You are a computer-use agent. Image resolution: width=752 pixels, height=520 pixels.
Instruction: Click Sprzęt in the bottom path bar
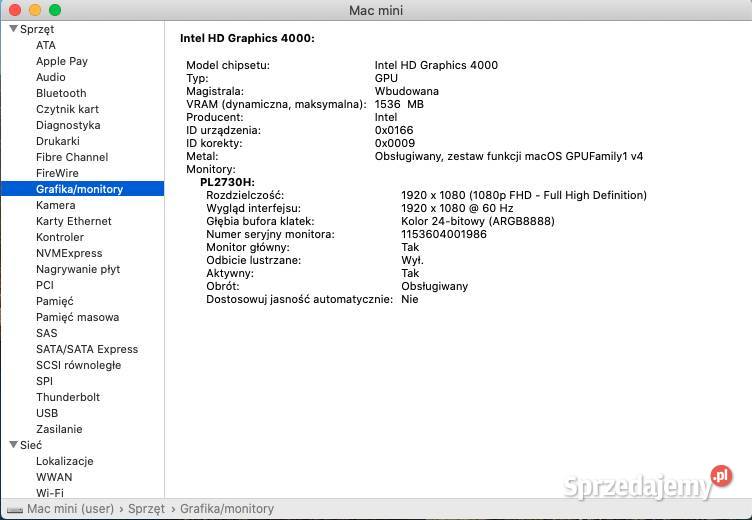[x=146, y=509]
